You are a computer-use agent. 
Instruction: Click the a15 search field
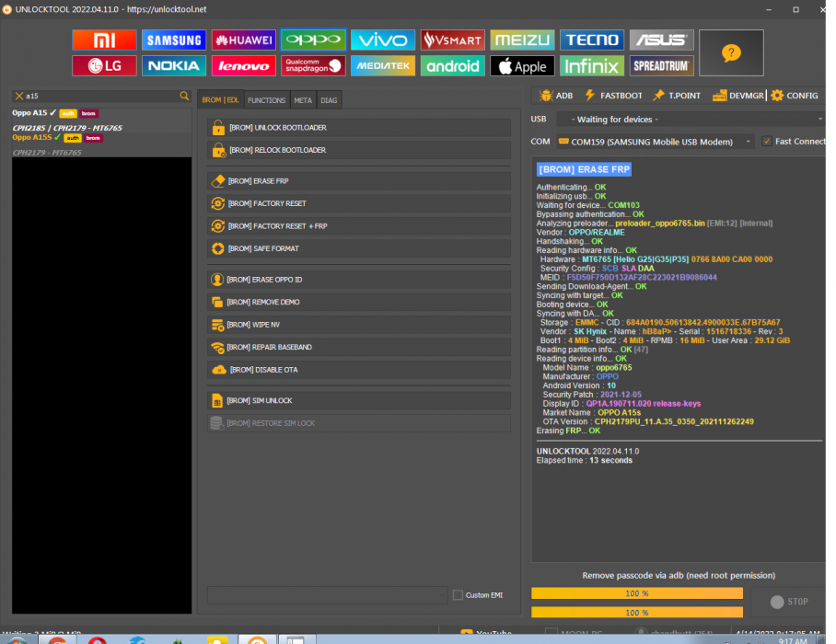coord(101,96)
